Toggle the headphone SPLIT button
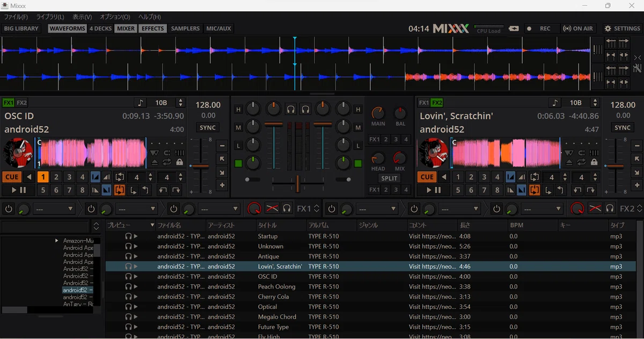 click(389, 178)
